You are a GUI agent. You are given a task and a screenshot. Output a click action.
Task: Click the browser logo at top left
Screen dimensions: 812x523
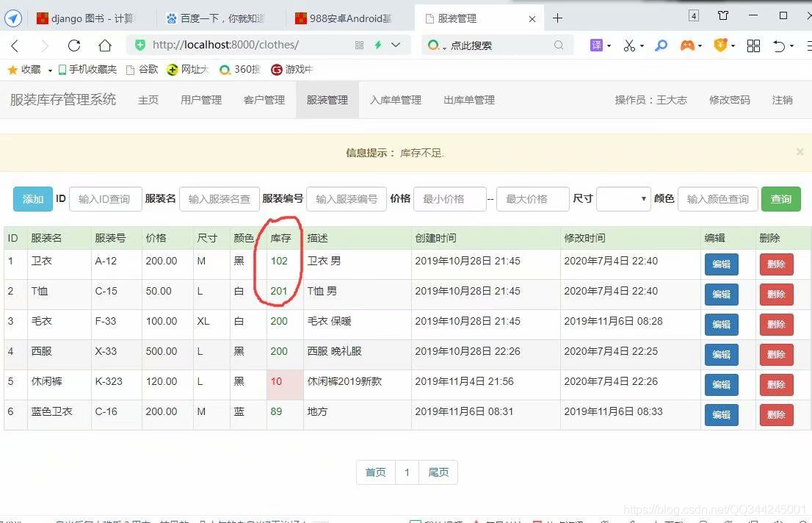click(13, 18)
